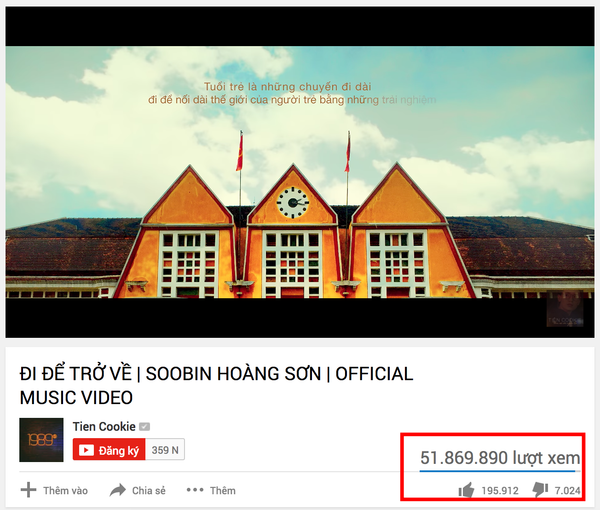This screenshot has height=510, width=600.
Task: Click the verified badge beside Tien Cookie
Action: click(x=144, y=427)
